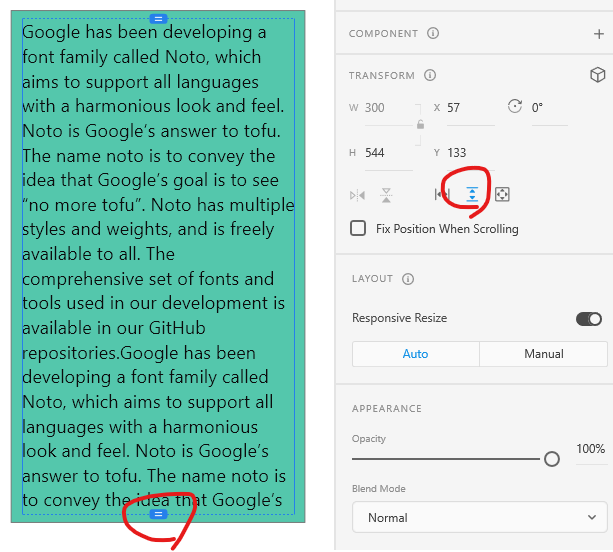Click the opacity slider handle
Viewport: 613px width, 552px height.
point(552,459)
